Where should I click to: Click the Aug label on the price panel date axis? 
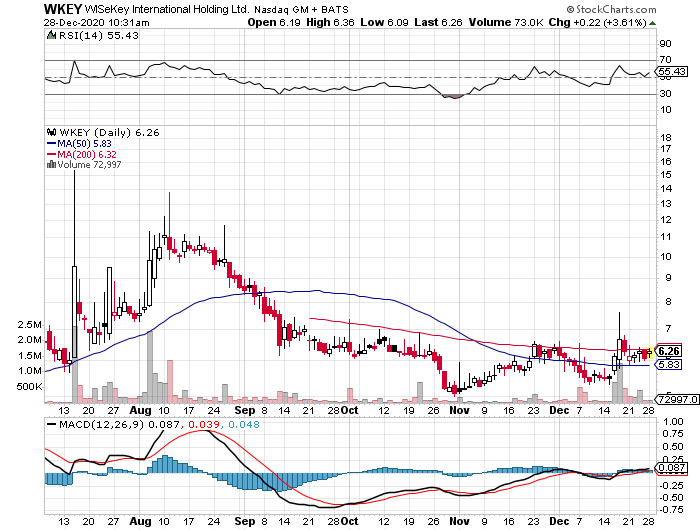pos(140,410)
